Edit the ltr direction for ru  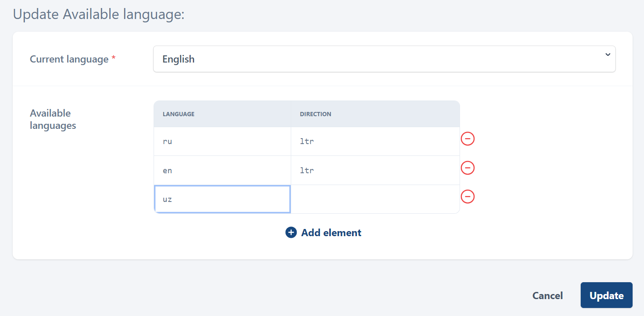(375, 142)
